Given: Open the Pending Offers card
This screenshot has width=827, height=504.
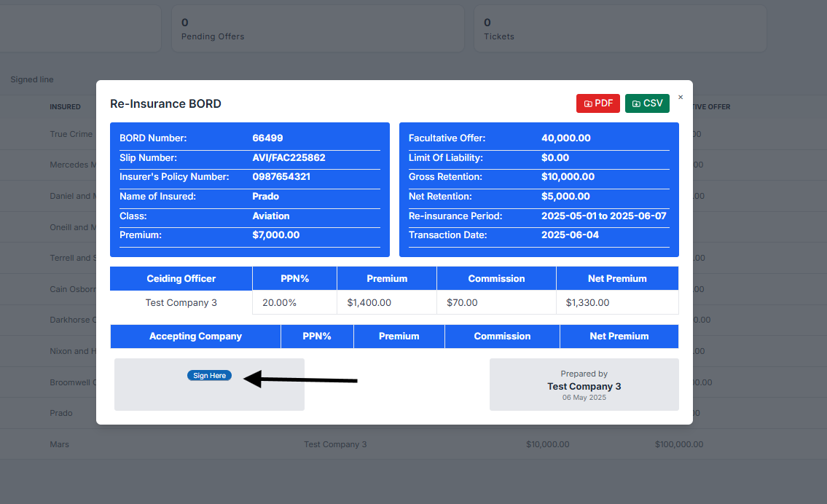Looking at the screenshot, I should point(318,29).
